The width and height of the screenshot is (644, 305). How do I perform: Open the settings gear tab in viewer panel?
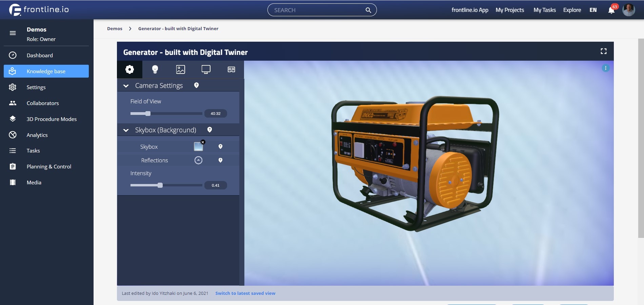pyautogui.click(x=129, y=69)
